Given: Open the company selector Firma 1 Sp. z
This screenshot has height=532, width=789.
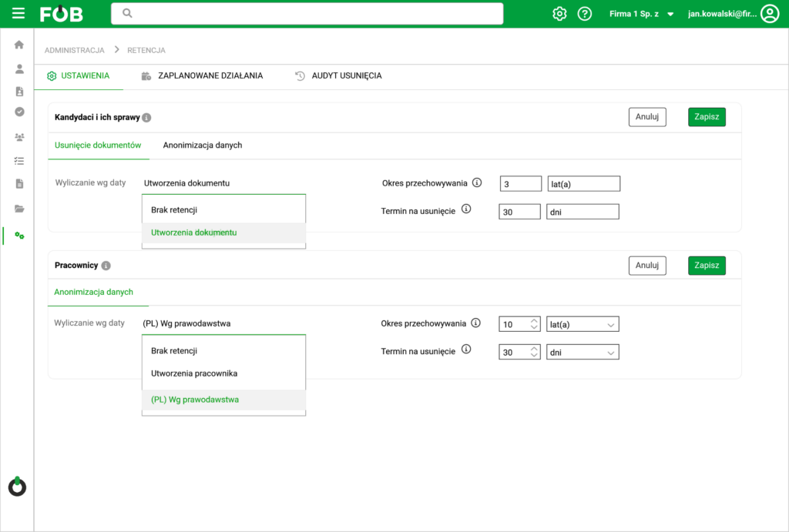Looking at the screenshot, I should (x=641, y=14).
